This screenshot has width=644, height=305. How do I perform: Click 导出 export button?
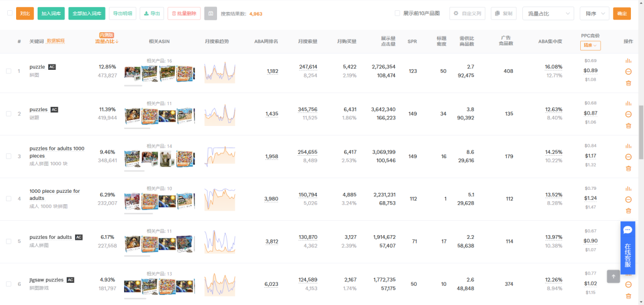[152, 14]
